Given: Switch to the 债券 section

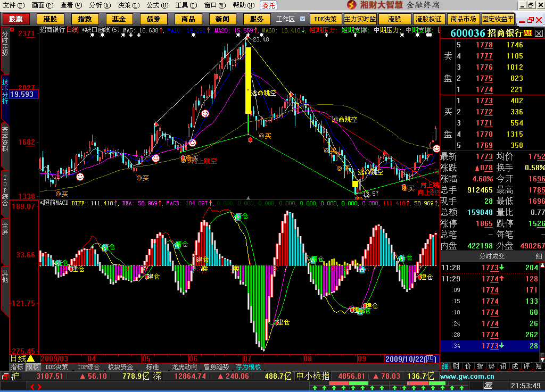Looking at the screenshot, I should (x=153, y=19).
